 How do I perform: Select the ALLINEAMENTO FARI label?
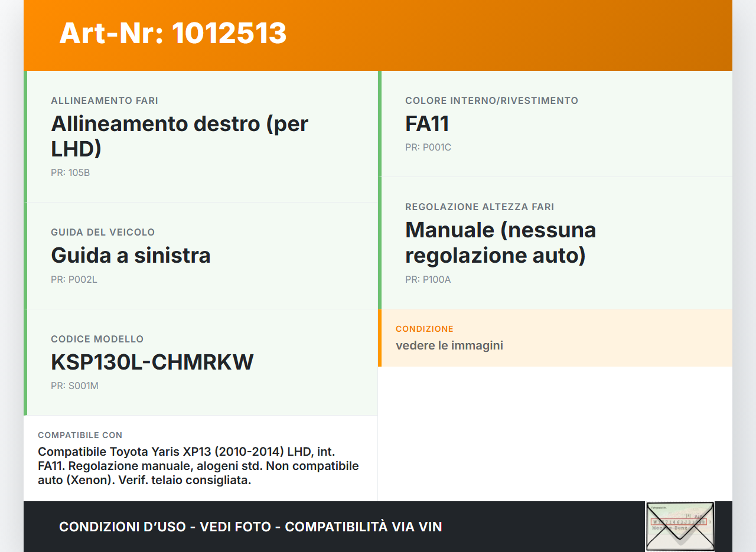point(105,101)
